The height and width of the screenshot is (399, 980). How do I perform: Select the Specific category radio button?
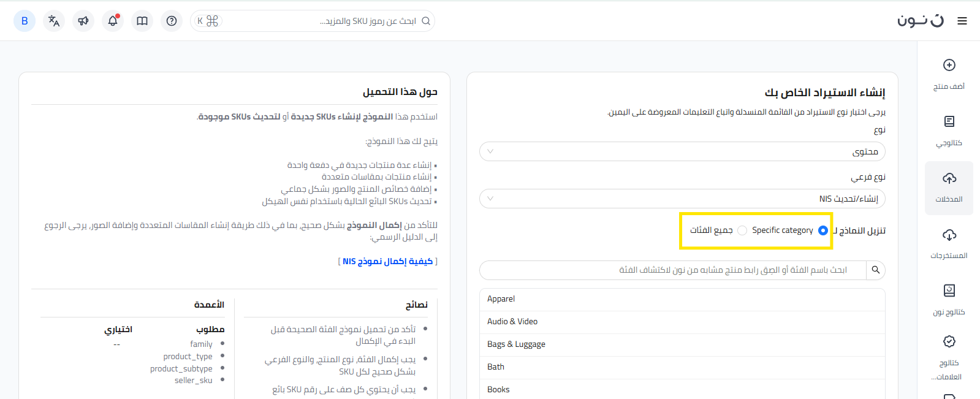pyautogui.click(x=822, y=230)
